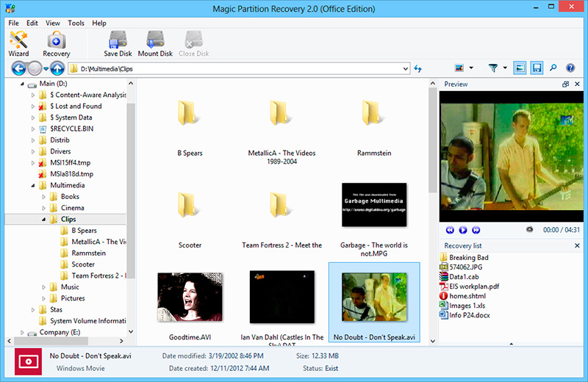The height and width of the screenshot is (382, 588).
Task: Play the preview video
Action: click(463, 230)
